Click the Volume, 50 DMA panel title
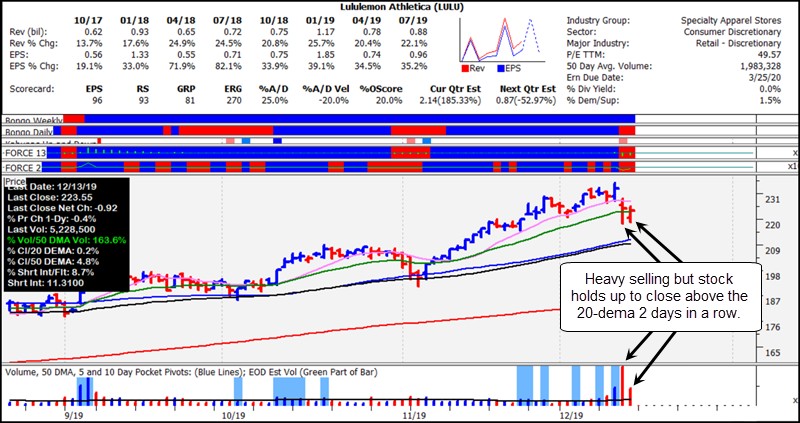Viewport: 800px width, 423px height. [191, 372]
